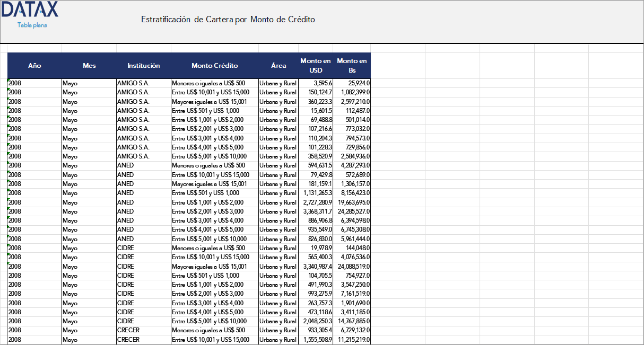Select the Mes column header

pyautogui.click(x=89, y=65)
